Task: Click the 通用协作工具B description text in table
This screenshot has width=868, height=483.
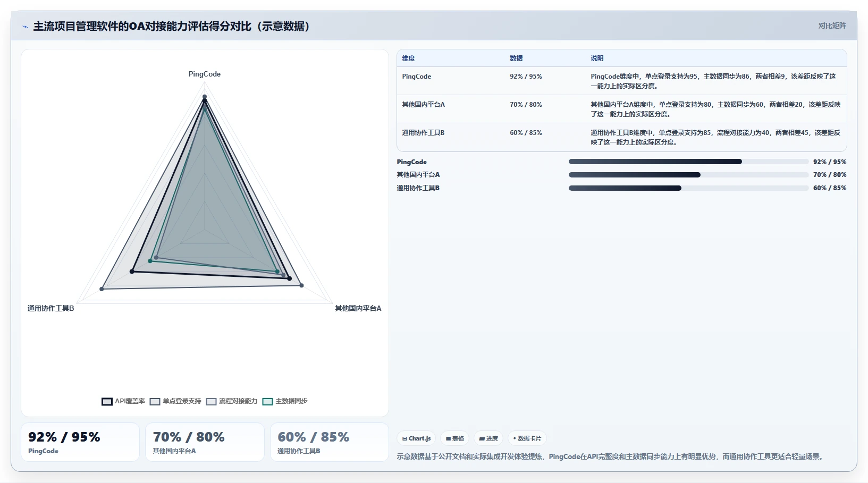Action: tap(715, 138)
